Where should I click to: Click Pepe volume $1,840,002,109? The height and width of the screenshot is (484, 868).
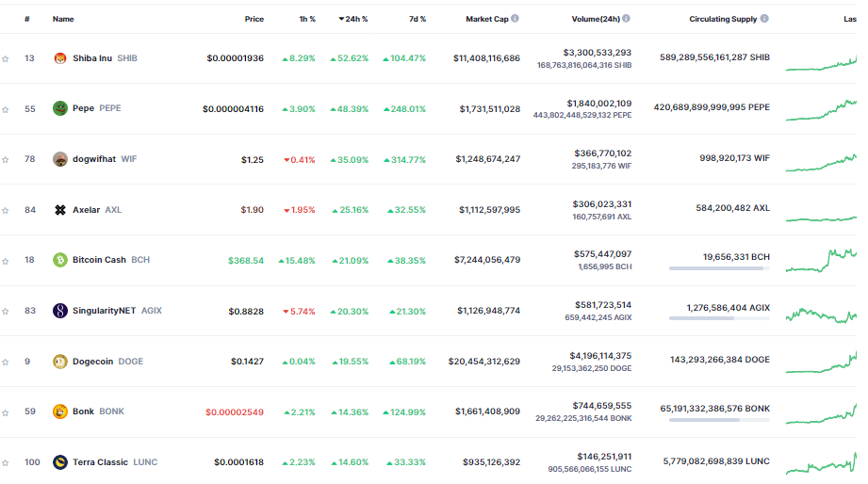coord(599,104)
